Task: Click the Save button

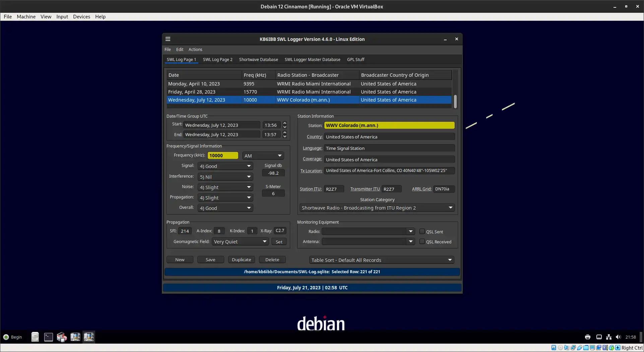Action: 210,259
